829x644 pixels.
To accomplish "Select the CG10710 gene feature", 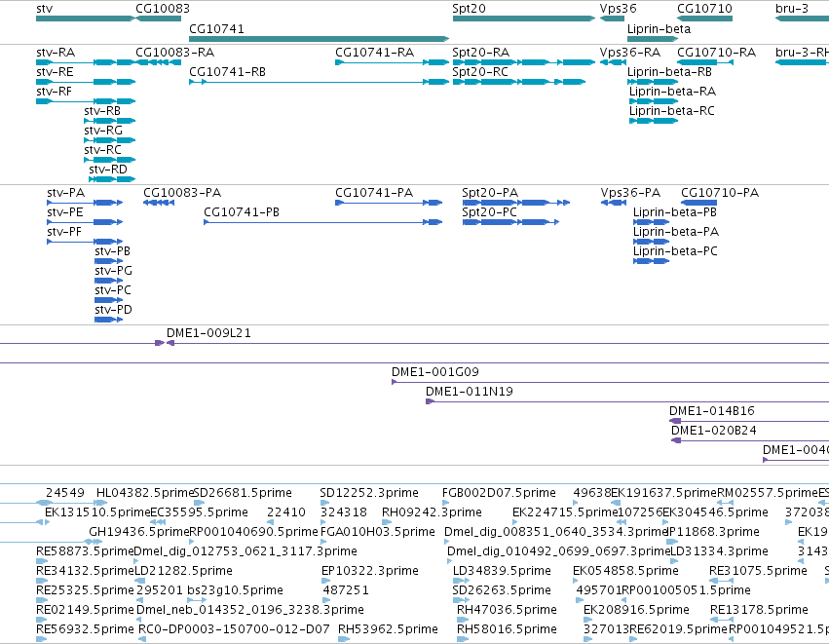I will (x=704, y=19).
